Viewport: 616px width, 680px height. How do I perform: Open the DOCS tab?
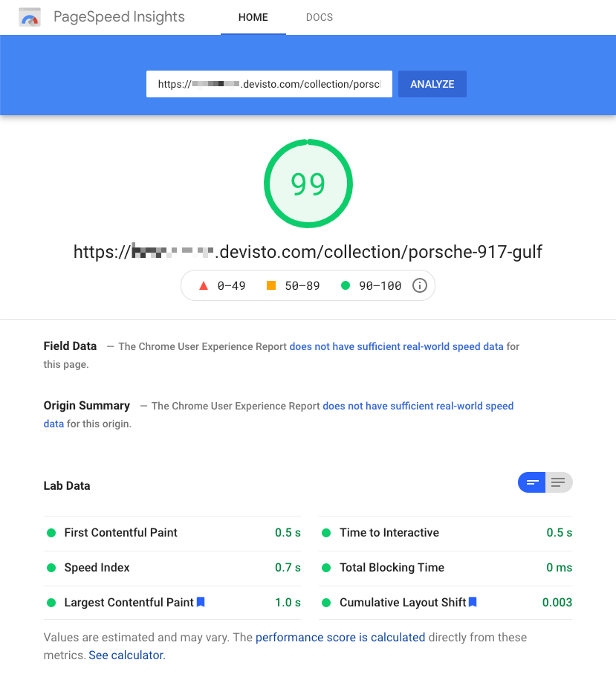click(320, 17)
